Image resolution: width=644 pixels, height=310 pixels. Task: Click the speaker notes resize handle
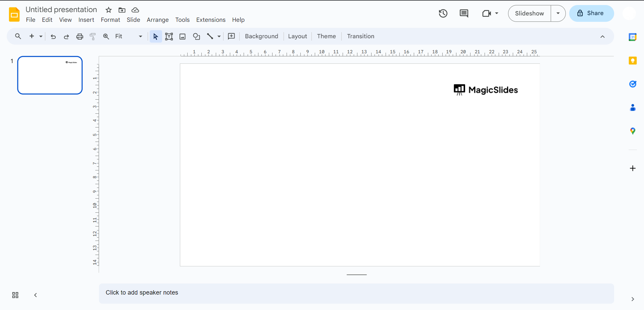tap(356, 275)
